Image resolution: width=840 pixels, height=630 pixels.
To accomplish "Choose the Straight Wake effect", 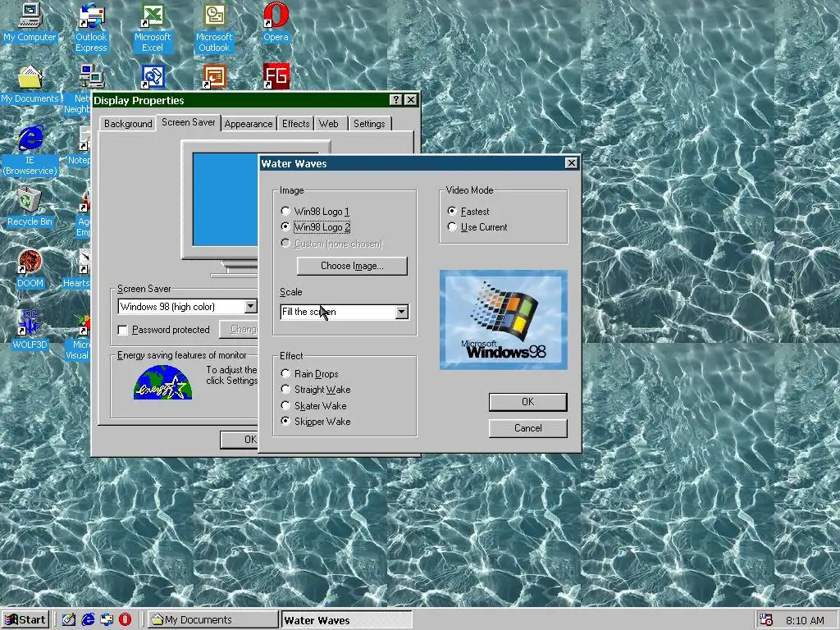I will coord(285,390).
